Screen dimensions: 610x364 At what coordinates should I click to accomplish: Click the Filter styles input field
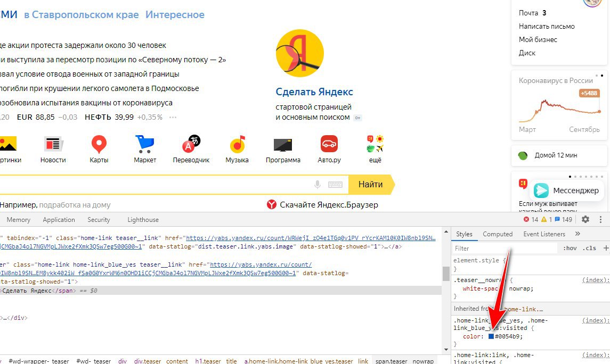505,248
